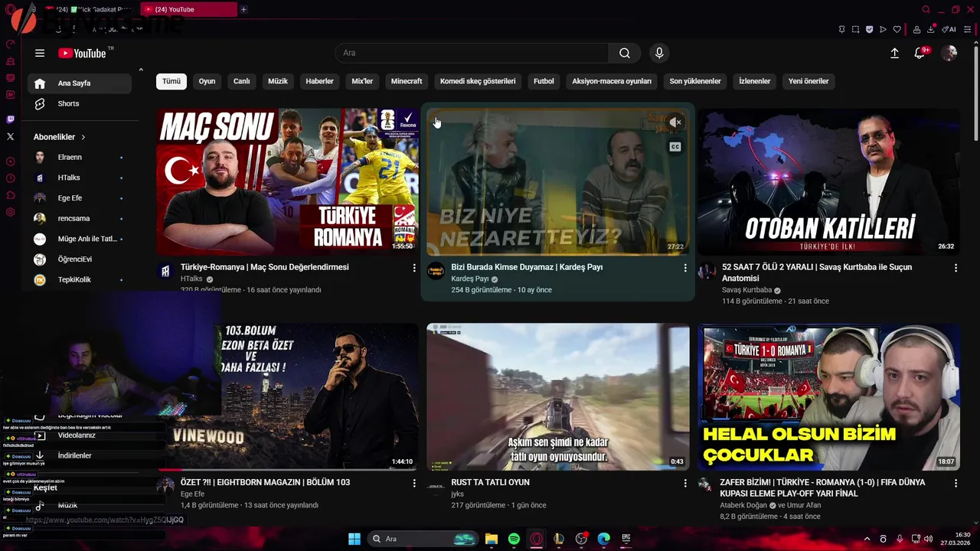The image size is (980, 551).
Task: Toggle the Opera ad blocker shield
Action: click(869, 29)
